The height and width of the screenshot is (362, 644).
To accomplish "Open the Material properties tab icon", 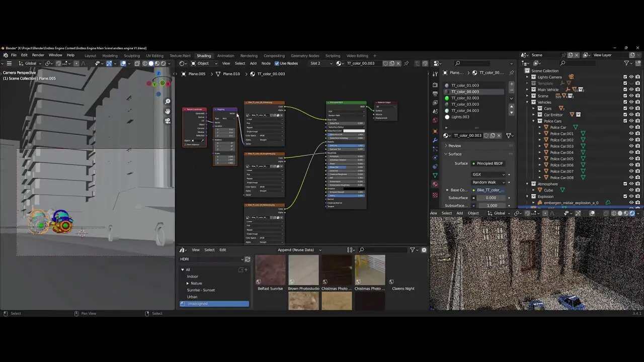I will (x=435, y=184).
